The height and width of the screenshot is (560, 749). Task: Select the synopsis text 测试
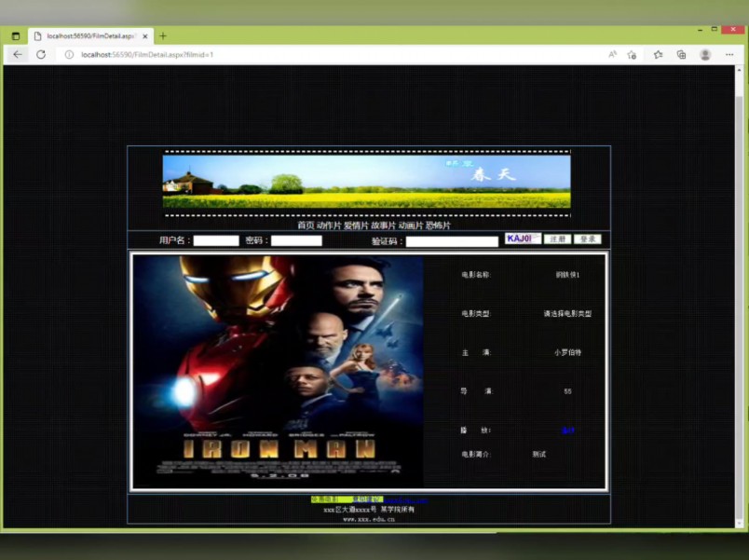click(x=538, y=455)
